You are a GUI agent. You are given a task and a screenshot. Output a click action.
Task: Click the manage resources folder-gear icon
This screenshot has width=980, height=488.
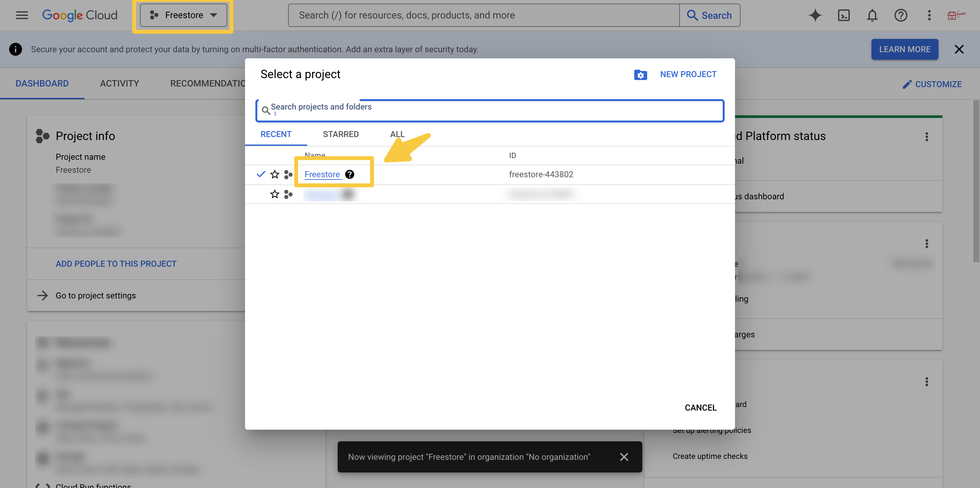point(640,75)
